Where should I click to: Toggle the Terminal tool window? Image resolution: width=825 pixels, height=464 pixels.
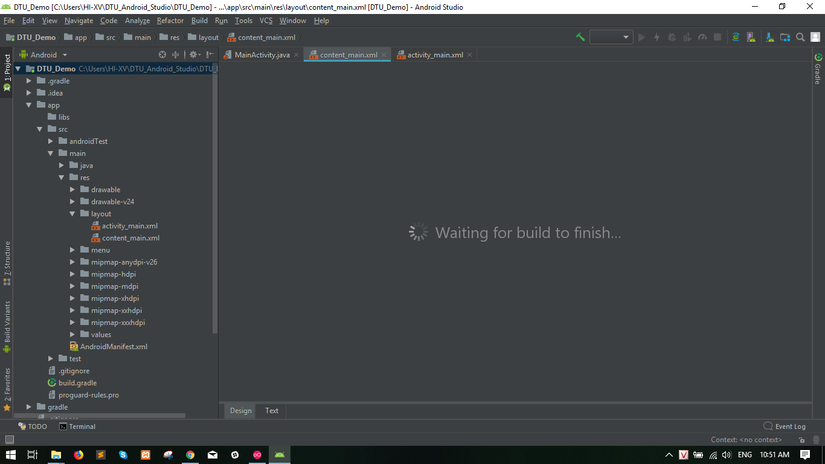[x=77, y=427]
